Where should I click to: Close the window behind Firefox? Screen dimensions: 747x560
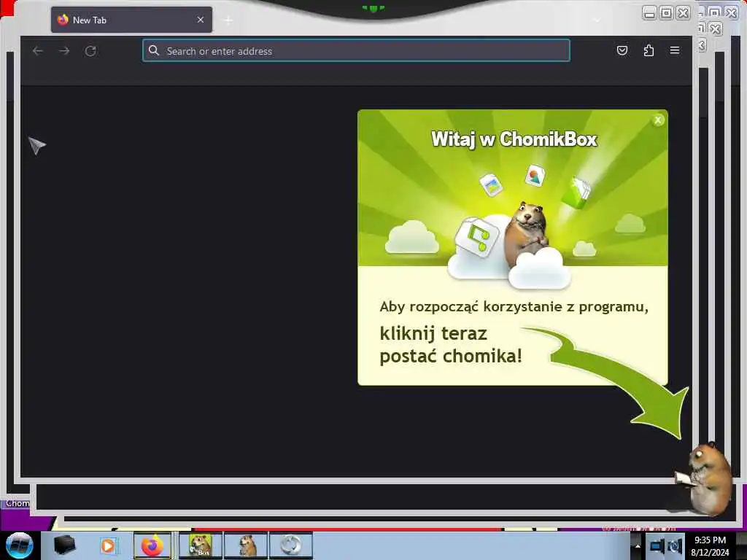click(731, 12)
